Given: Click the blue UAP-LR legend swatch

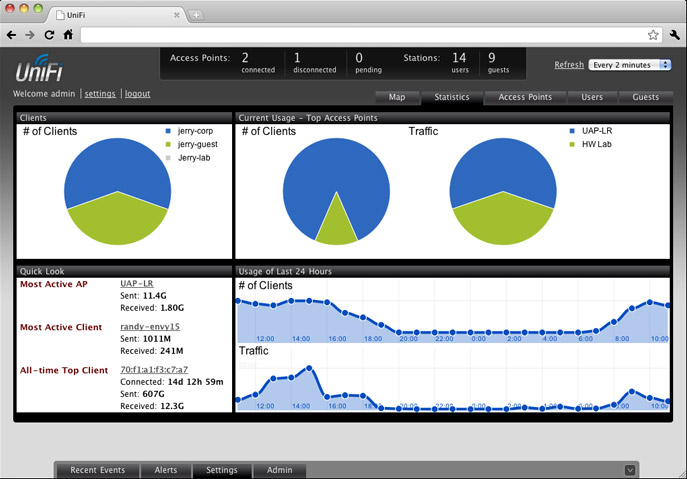Looking at the screenshot, I should pos(572,131).
